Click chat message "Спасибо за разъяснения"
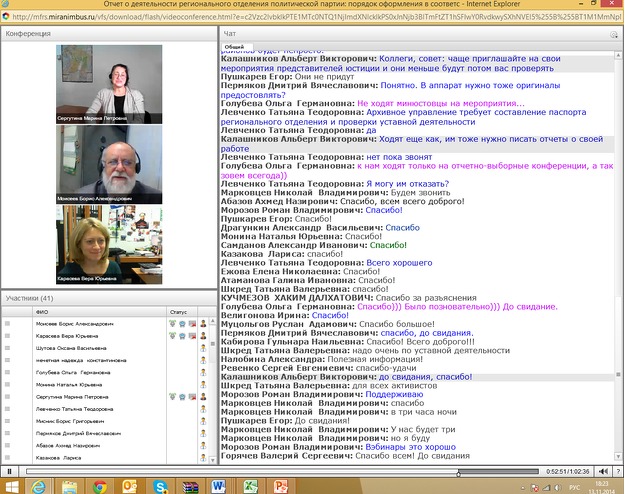This screenshot has width=625, height=494. point(426,298)
